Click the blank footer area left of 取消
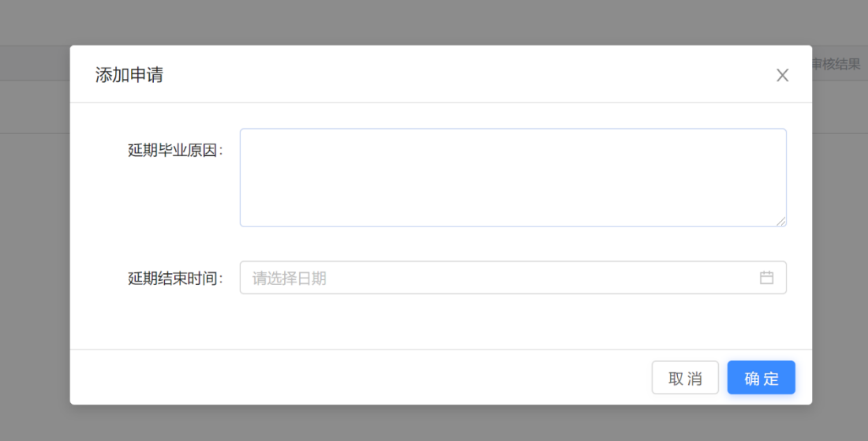868x441 pixels. click(x=355, y=378)
